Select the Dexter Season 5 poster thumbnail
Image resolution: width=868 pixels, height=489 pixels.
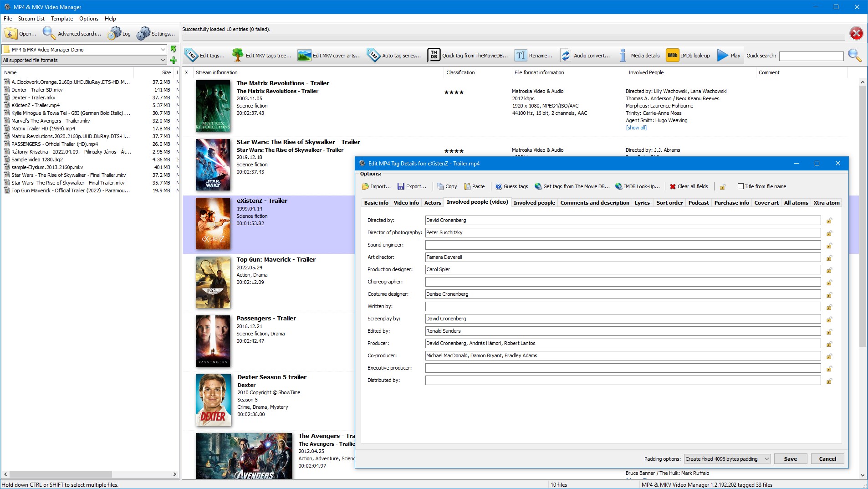[213, 400]
